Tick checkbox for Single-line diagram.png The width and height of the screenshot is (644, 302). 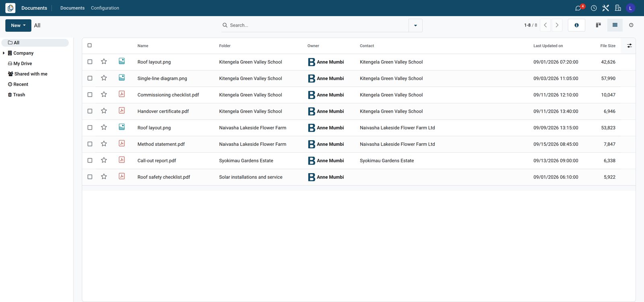[90, 78]
